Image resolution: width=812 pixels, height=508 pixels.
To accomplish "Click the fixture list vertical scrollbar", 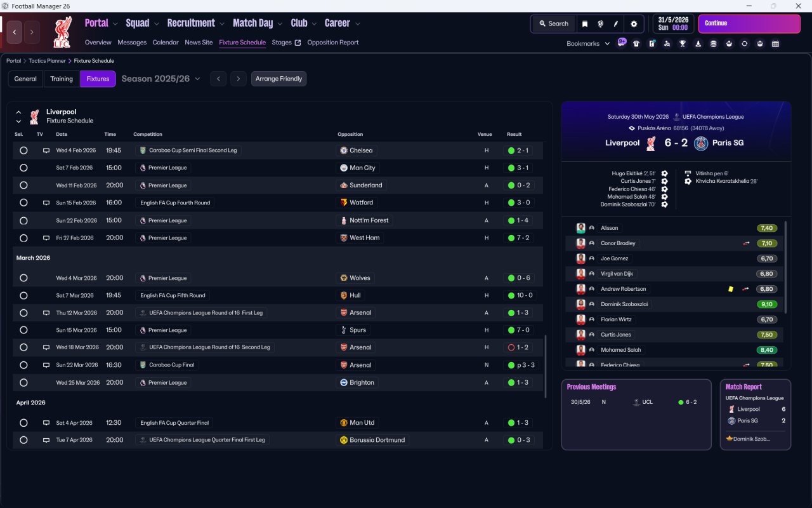I will click(545, 367).
